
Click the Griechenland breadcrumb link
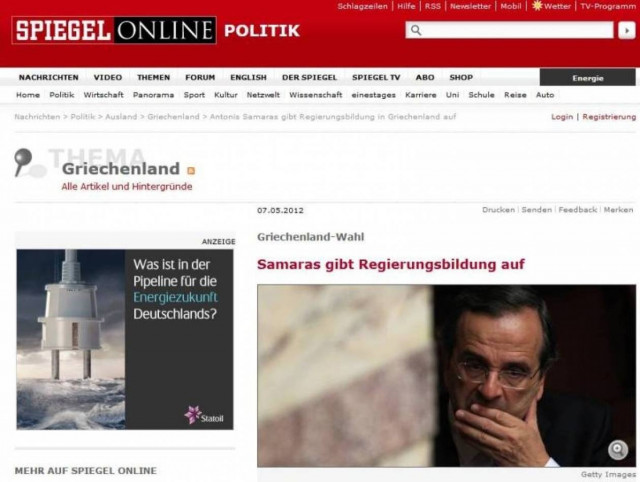tap(173, 117)
